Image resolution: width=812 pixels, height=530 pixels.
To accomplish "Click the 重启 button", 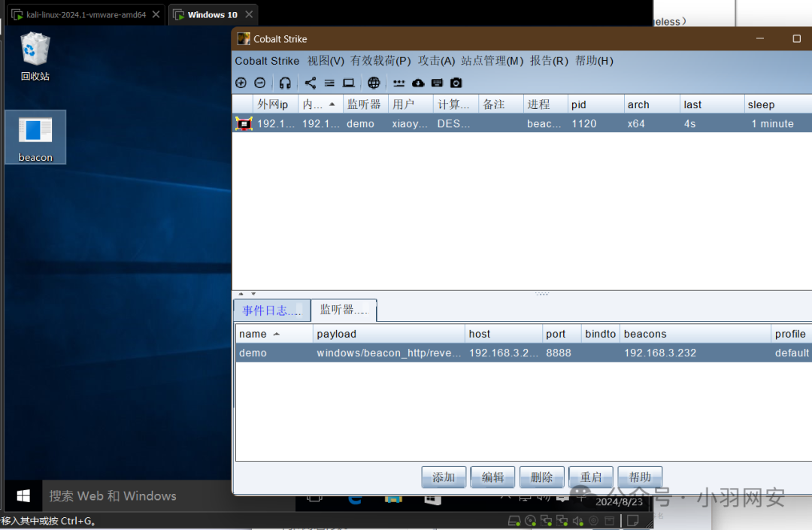I will pyautogui.click(x=591, y=477).
